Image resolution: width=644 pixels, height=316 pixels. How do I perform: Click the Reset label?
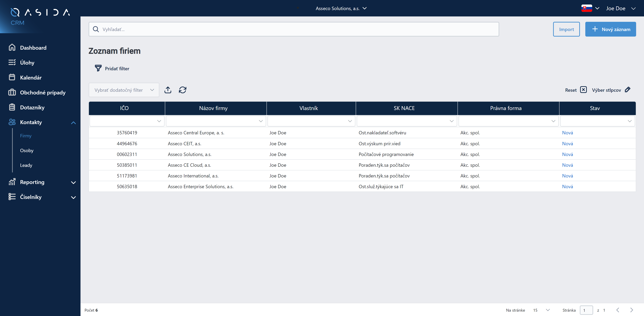[x=571, y=90]
